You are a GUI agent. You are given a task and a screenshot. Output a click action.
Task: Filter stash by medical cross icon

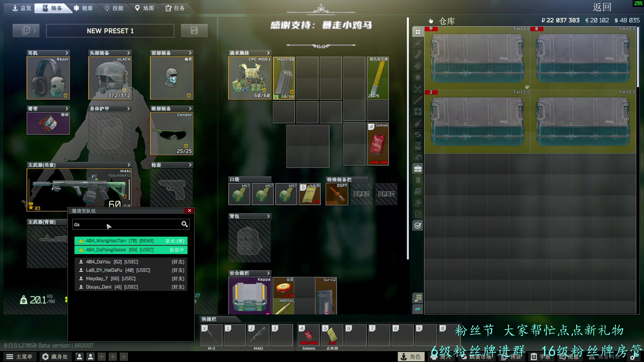[x=418, y=112]
